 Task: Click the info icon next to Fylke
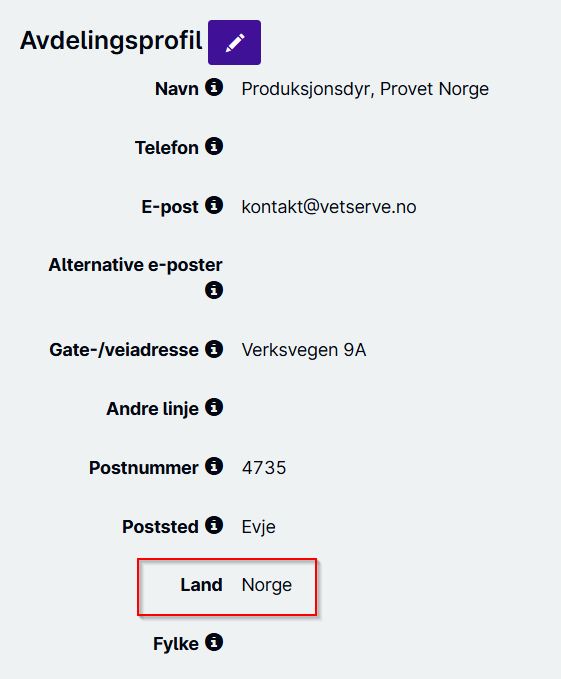(x=214, y=642)
